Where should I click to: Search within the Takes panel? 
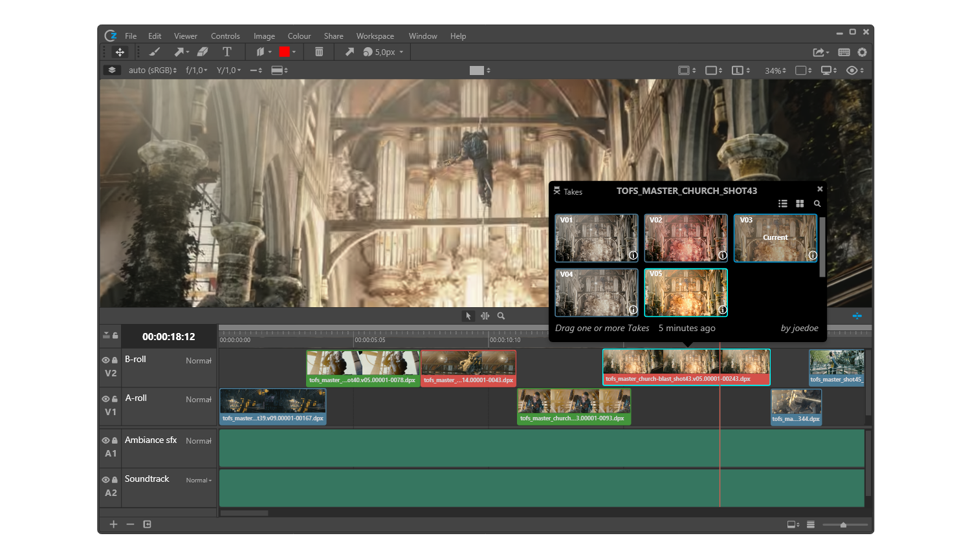pyautogui.click(x=817, y=204)
